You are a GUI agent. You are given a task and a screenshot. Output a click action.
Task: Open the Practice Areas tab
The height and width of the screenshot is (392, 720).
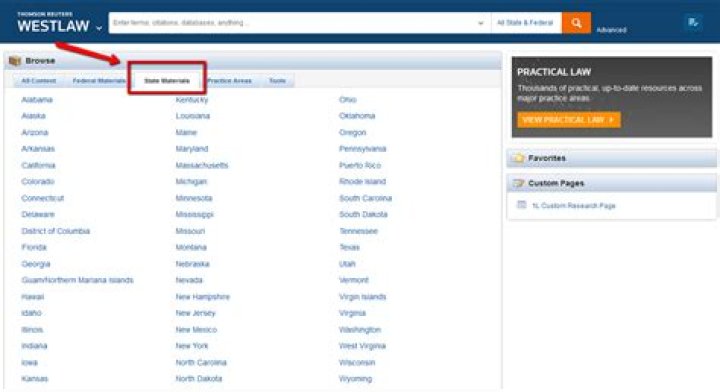coord(229,81)
